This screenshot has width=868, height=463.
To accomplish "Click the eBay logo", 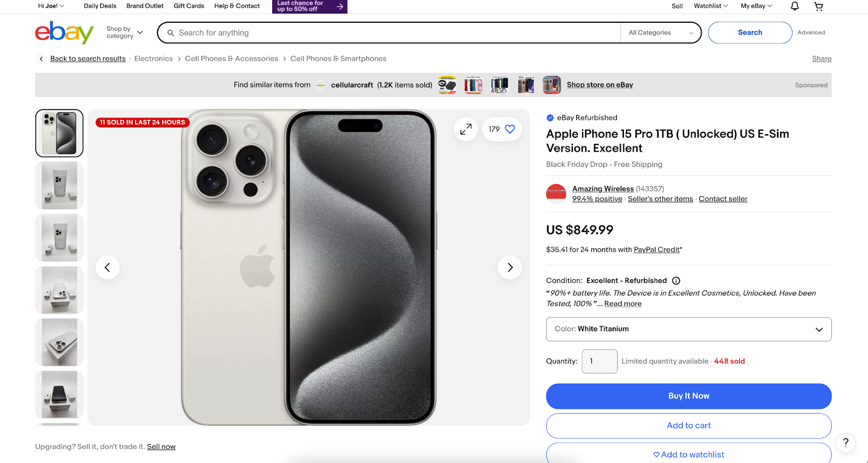I will pos(63,33).
